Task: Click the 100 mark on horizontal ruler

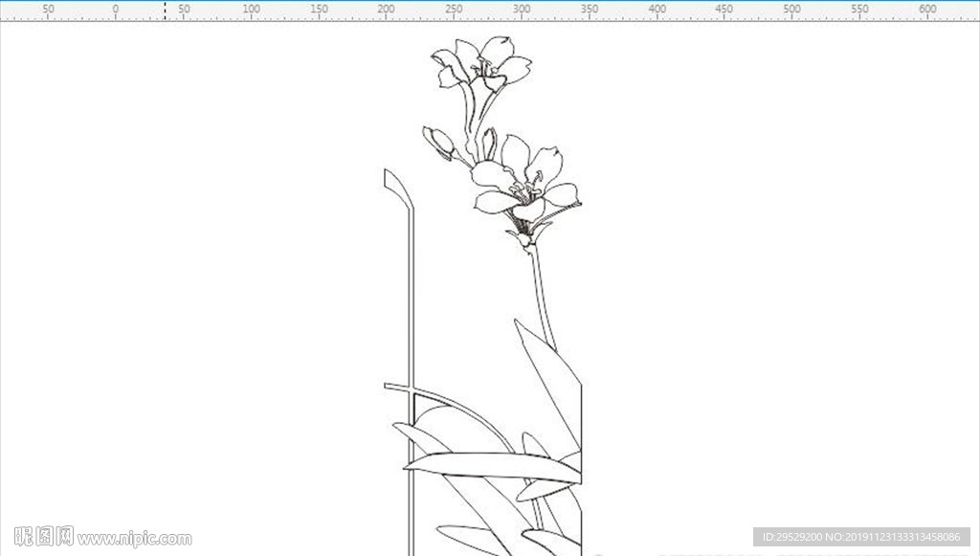Action: tap(252, 9)
